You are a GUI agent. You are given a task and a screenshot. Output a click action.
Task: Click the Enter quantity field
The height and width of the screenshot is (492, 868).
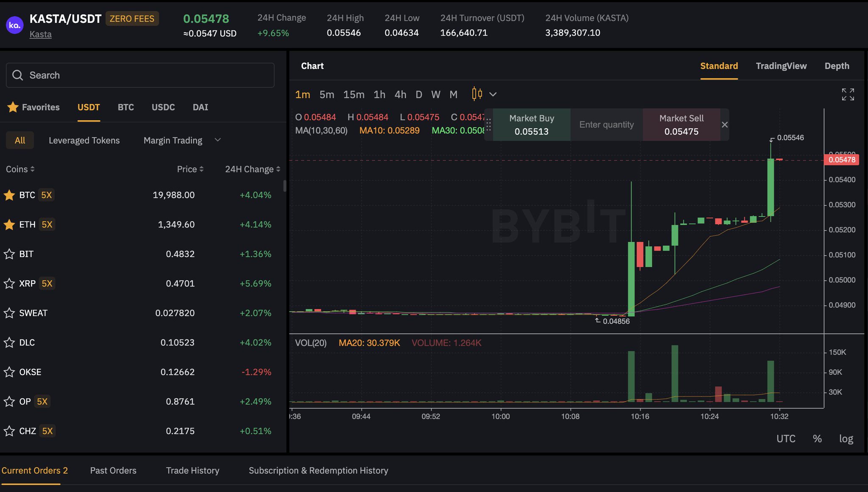[606, 124]
